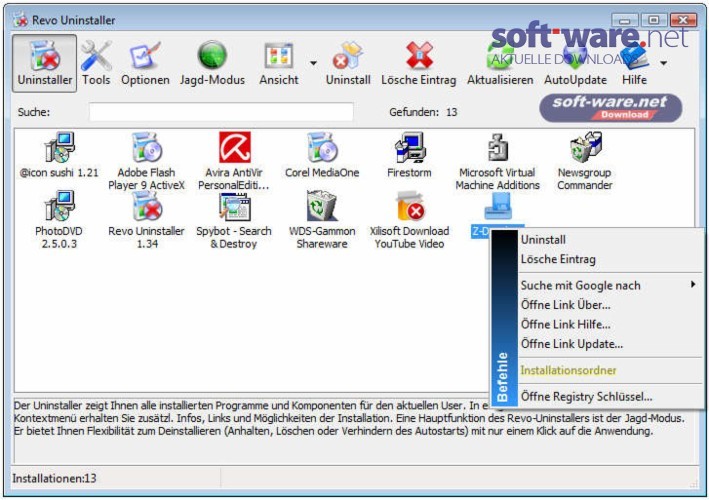Expand the Hilfe dropdown arrow
This screenshot has height=500, width=709.
pyautogui.click(x=663, y=63)
